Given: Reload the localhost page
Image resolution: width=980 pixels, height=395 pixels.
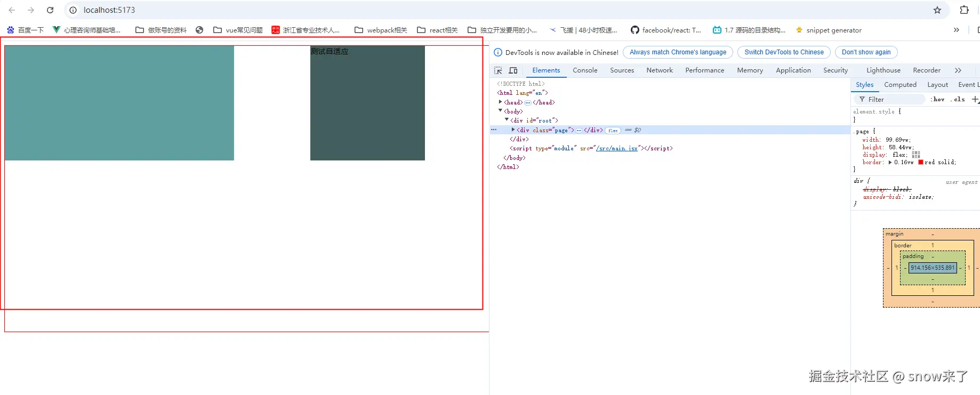Looking at the screenshot, I should [50, 10].
